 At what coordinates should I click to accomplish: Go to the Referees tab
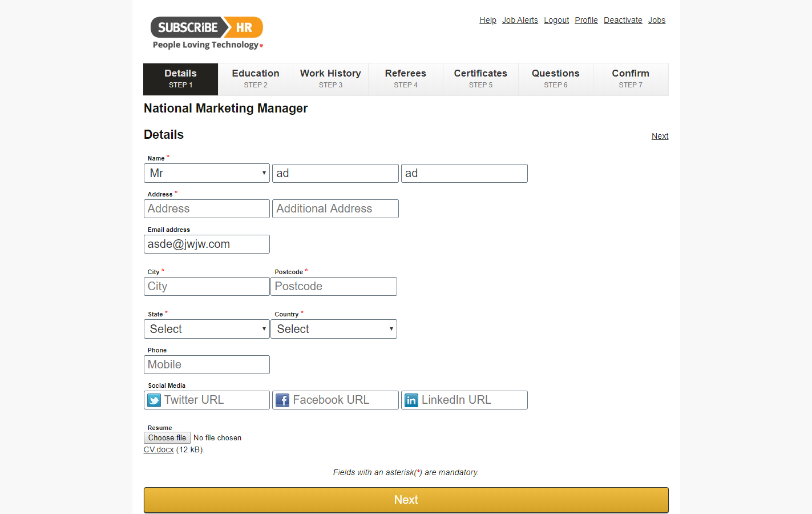pos(405,79)
